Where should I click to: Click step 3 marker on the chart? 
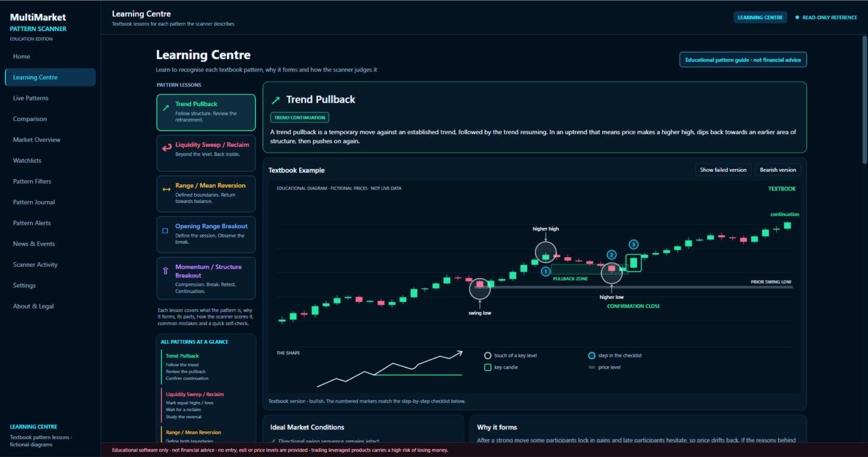(634, 244)
